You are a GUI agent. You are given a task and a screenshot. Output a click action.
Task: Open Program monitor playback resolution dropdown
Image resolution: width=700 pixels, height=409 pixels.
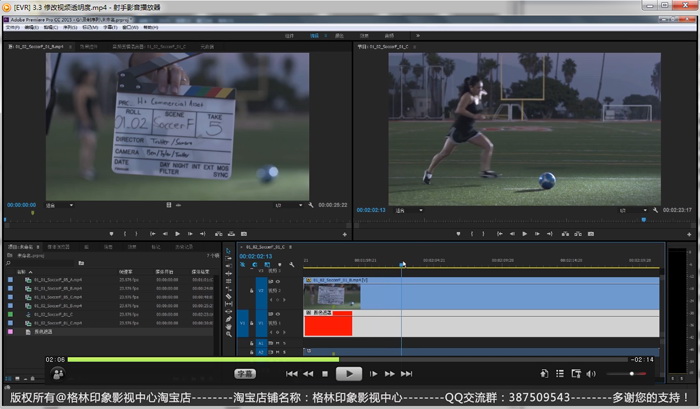tap(633, 210)
